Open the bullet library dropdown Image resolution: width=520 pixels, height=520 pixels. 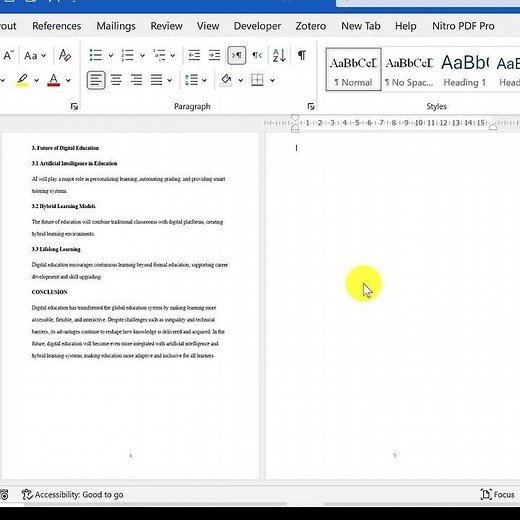110,56
